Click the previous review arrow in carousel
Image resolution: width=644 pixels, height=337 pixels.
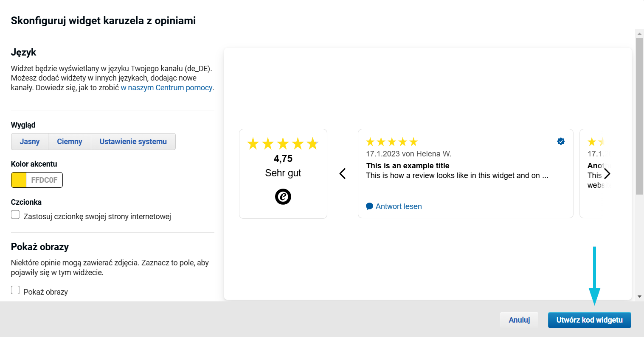(x=343, y=174)
